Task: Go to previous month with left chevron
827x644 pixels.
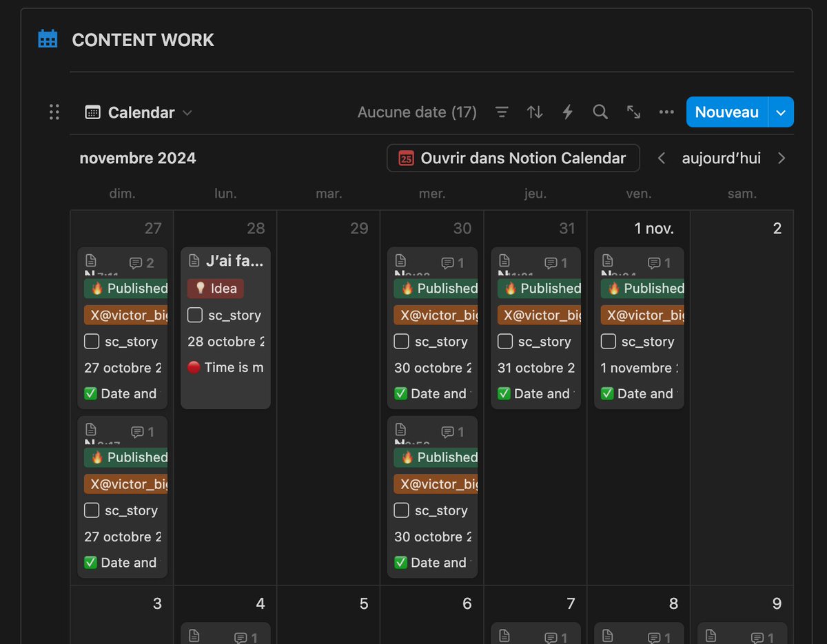Action: [661, 158]
